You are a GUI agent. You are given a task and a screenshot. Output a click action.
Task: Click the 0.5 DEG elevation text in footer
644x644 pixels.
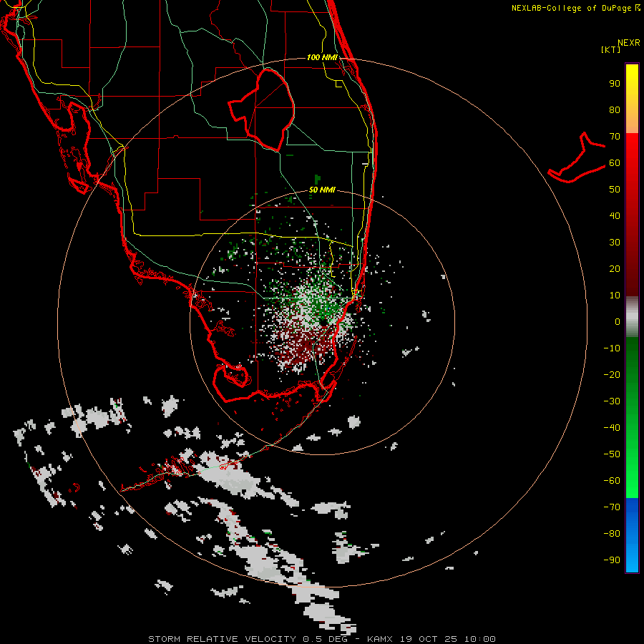tap(326, 639)
